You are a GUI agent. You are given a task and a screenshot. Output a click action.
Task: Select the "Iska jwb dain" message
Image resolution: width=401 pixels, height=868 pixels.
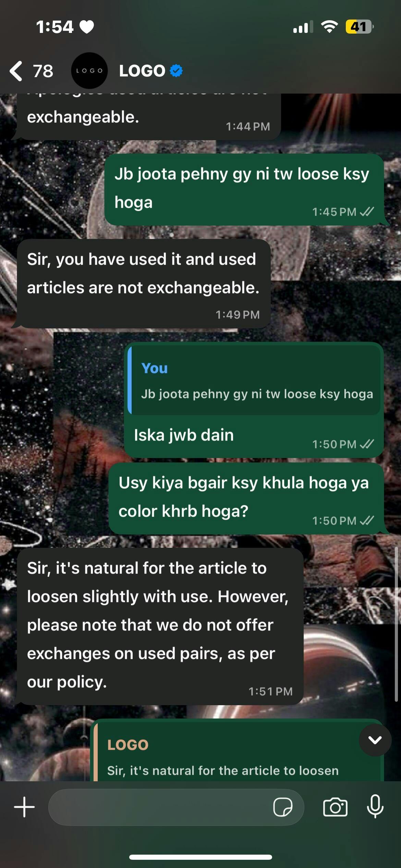pyautogui.click(x=184, y=435)
